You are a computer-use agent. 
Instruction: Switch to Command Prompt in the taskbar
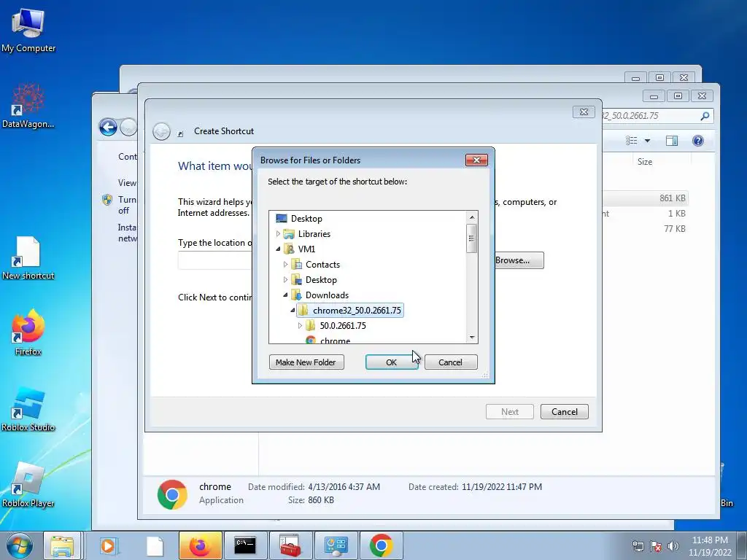(245, 545)
